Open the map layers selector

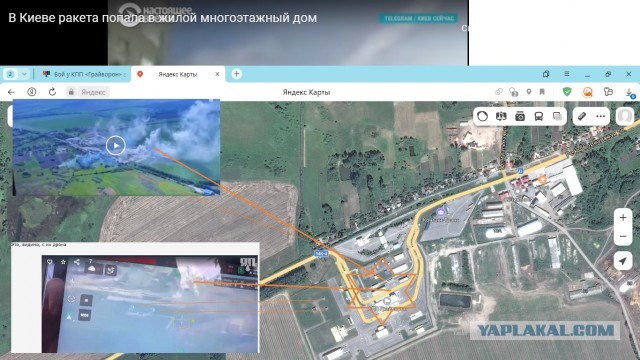pyautogui.click(x=557, y=116)
